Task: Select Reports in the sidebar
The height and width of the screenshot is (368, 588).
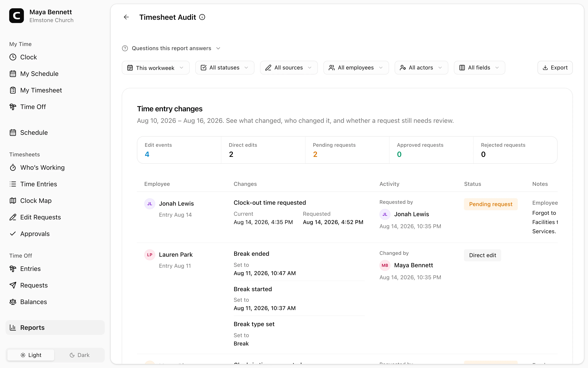Action: [55, 328]
